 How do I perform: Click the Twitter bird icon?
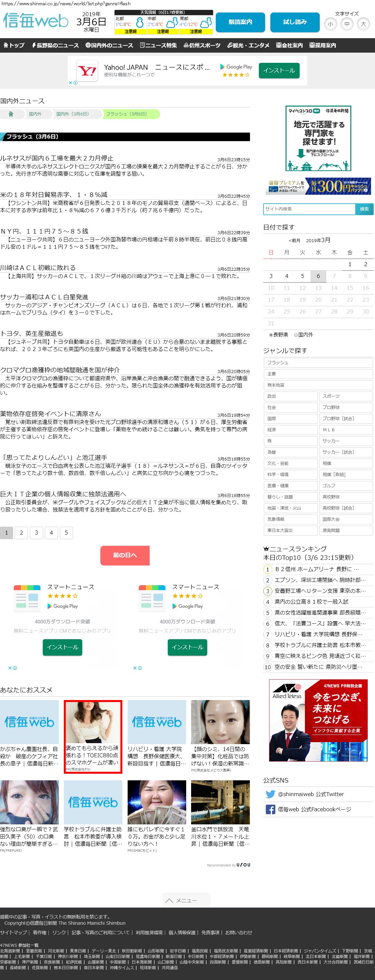point(270,794)
